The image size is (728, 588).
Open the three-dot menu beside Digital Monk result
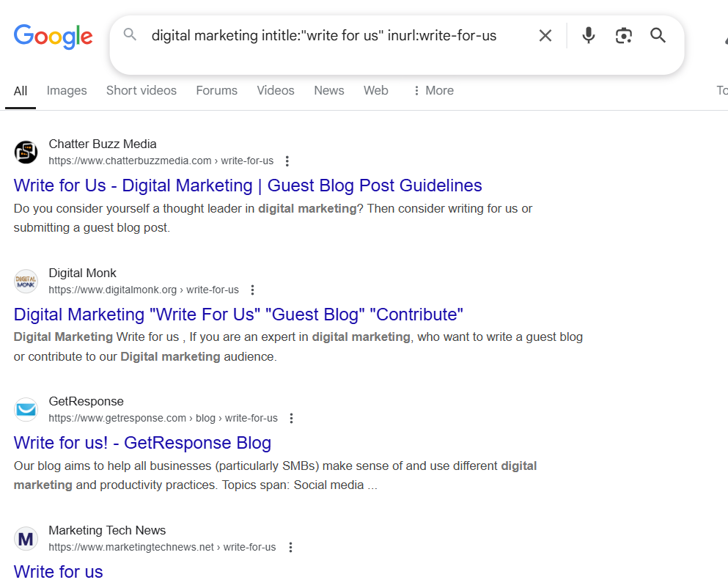252,290
